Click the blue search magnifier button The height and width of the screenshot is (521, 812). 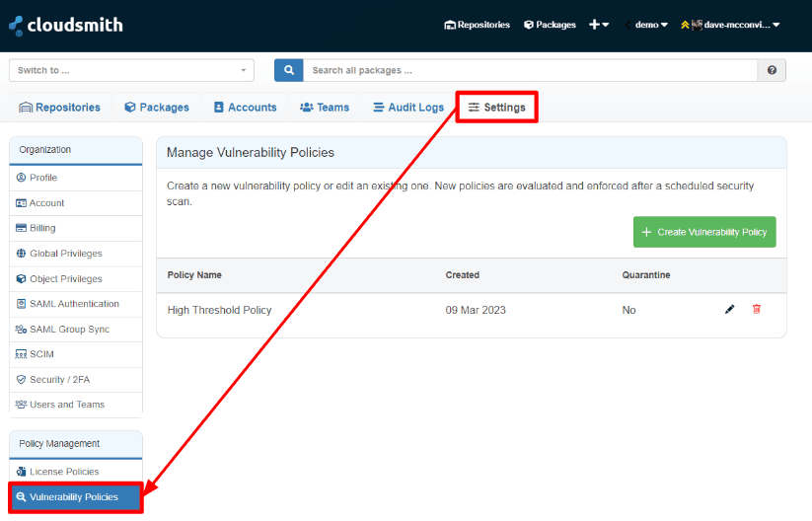[x=288, y=70]
